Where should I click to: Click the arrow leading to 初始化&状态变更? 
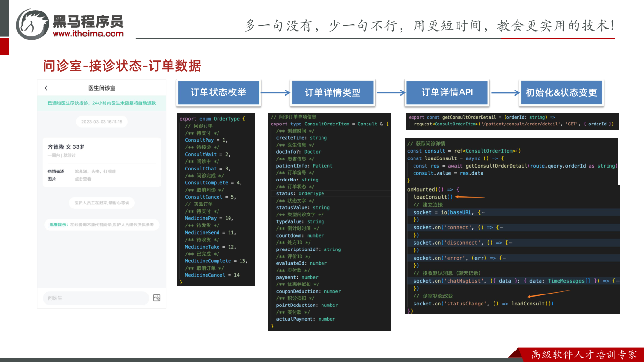506,93
